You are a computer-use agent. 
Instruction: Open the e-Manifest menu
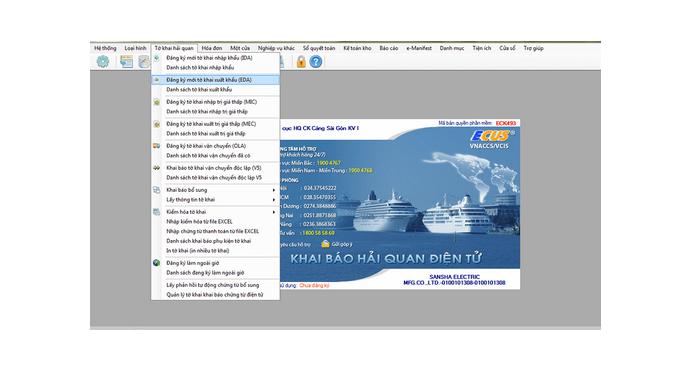(419, 48)
